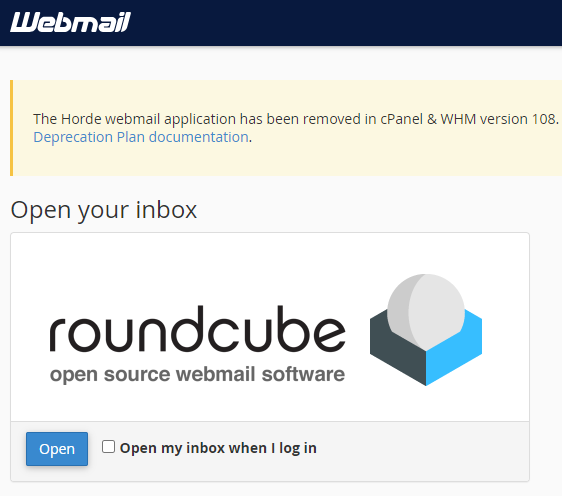Click the Horde webmail removal notice text
Viewport: 562px width, 496px height.
[x=297, y=119]
